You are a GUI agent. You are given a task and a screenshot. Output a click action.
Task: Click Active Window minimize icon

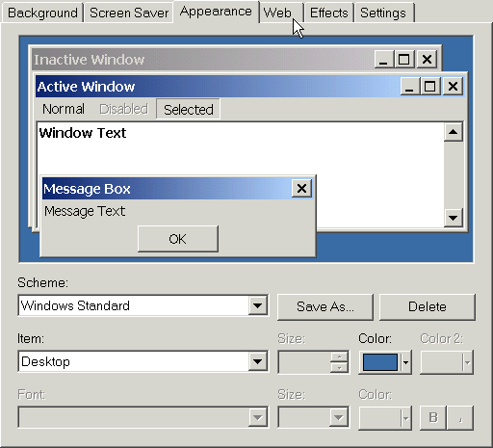[x=410, y=87]
